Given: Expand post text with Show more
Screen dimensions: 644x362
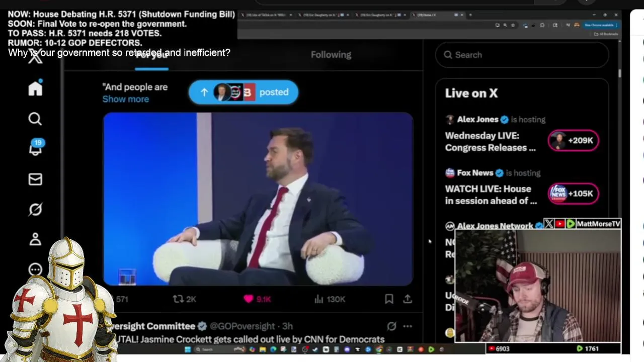Looking at the screenshot, I should coord(126,99).
